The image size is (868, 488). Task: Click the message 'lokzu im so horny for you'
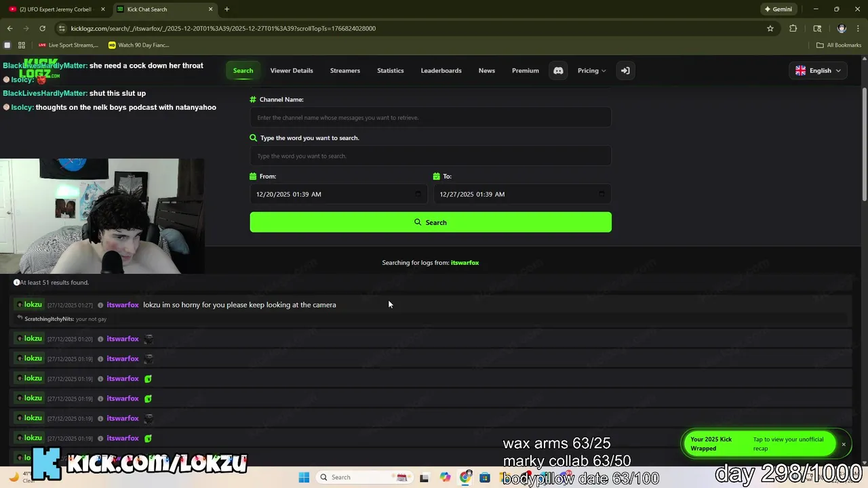click(239, 305)
